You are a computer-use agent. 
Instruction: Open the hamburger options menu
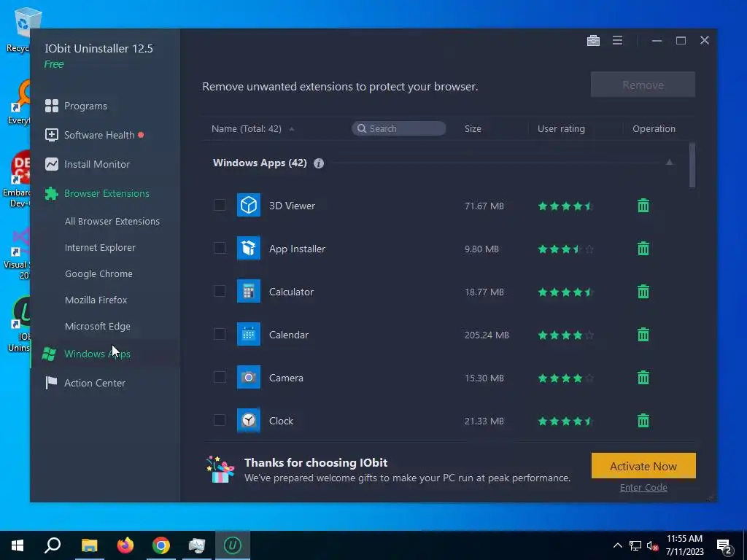point(617,41)
